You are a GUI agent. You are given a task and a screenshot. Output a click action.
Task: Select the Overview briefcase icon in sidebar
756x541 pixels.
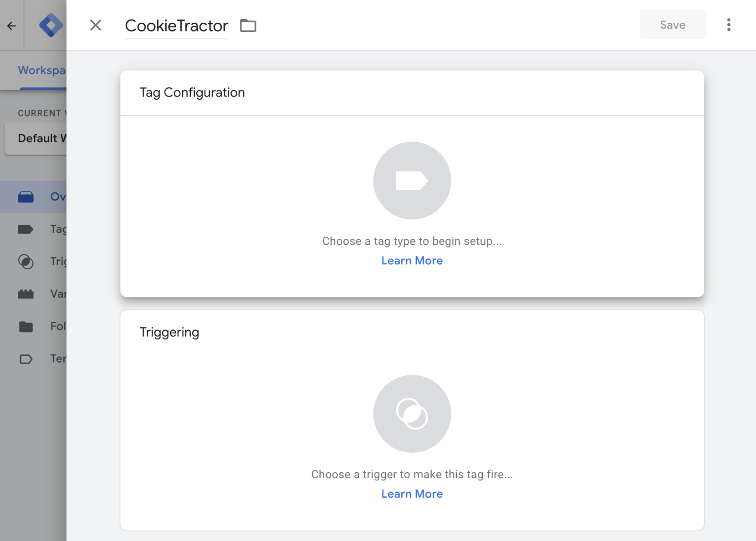pyautogui.click(x=26, y=197)
